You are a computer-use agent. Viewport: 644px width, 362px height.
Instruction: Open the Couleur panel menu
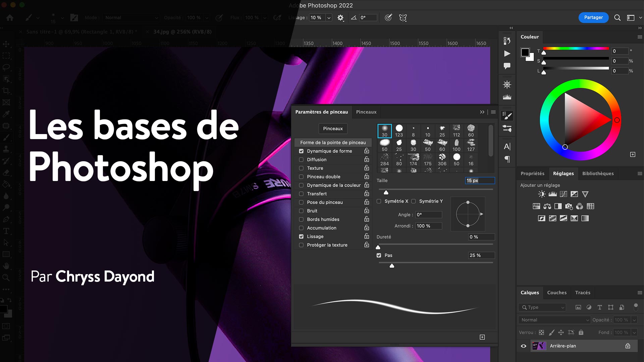pyautogui.click(x=640, y=37)
